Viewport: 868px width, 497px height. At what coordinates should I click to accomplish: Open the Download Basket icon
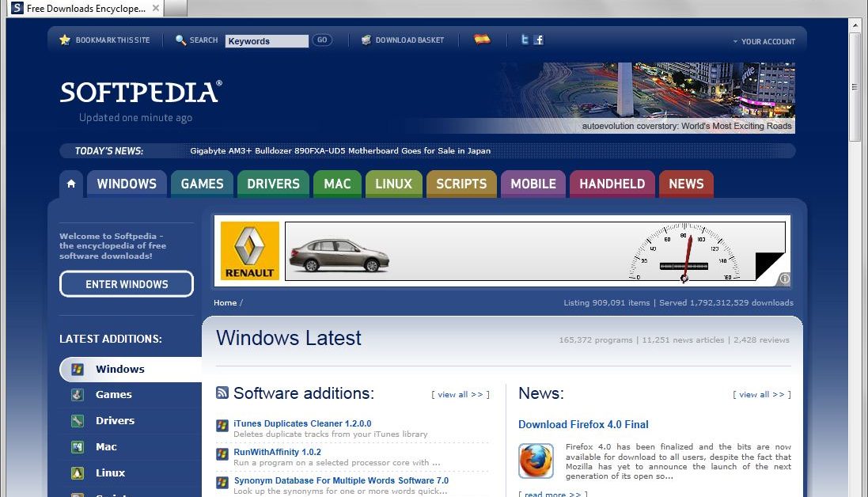[366, 40]
